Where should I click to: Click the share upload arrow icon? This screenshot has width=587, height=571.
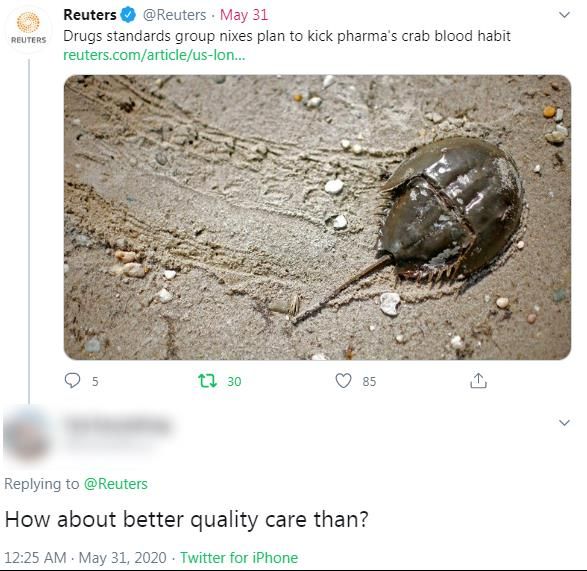(x=478, y=380)
